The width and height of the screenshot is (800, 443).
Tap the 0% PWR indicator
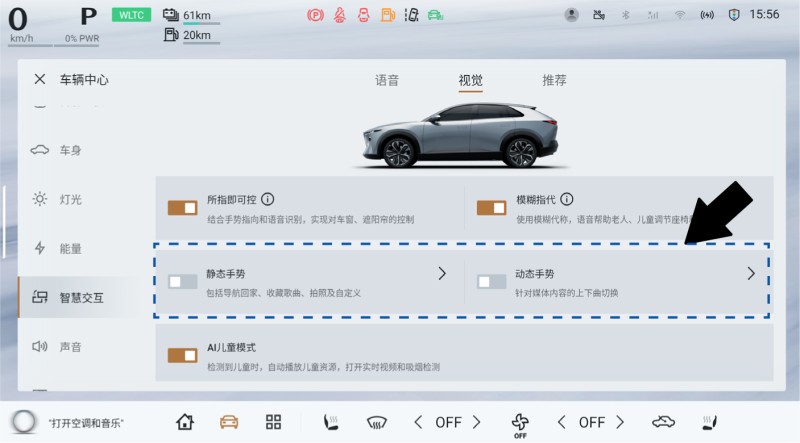coord(82,38)
